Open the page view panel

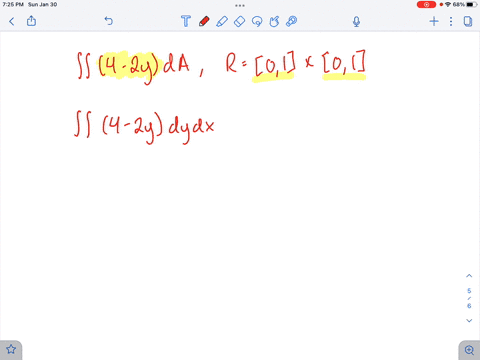(x=468, y=22)
